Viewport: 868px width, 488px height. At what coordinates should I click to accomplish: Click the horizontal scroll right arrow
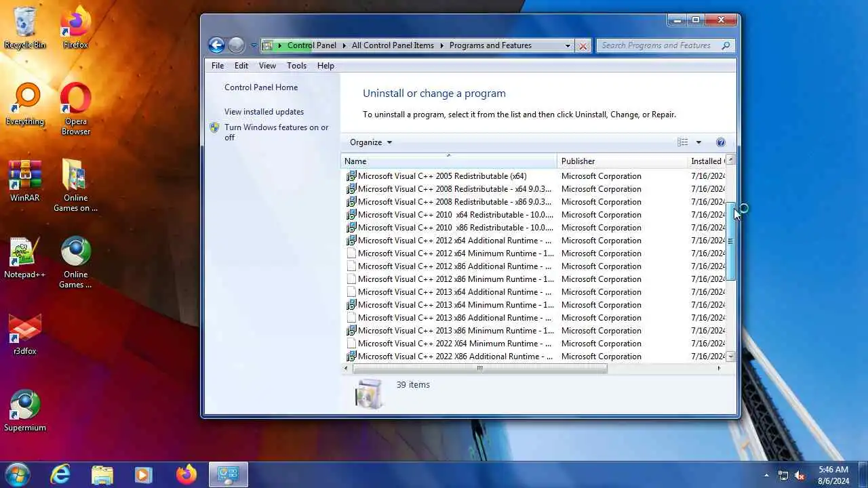[719, 368]
